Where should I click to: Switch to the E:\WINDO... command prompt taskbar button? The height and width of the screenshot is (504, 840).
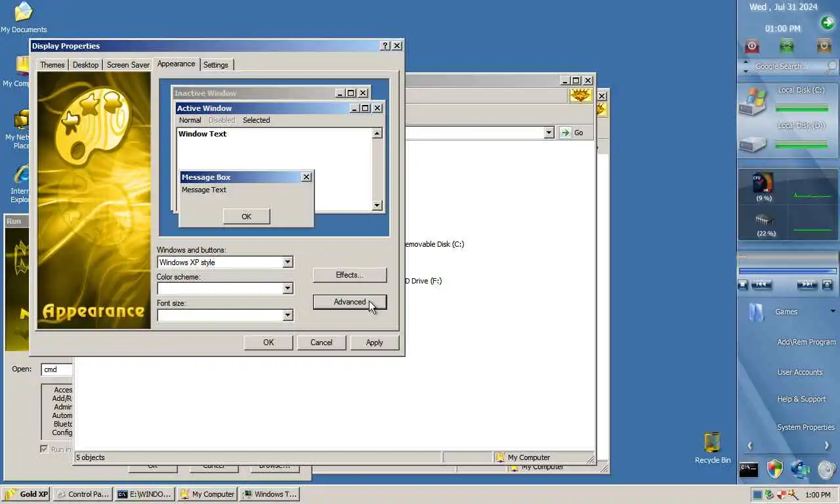point(144,494)
